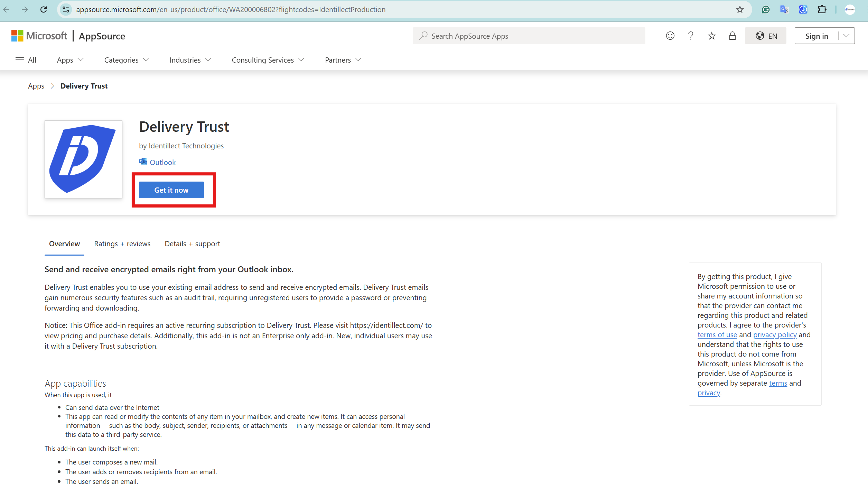Bookmark this page with the star icon
The image size is (868, 497).
(x=739, y=9)
